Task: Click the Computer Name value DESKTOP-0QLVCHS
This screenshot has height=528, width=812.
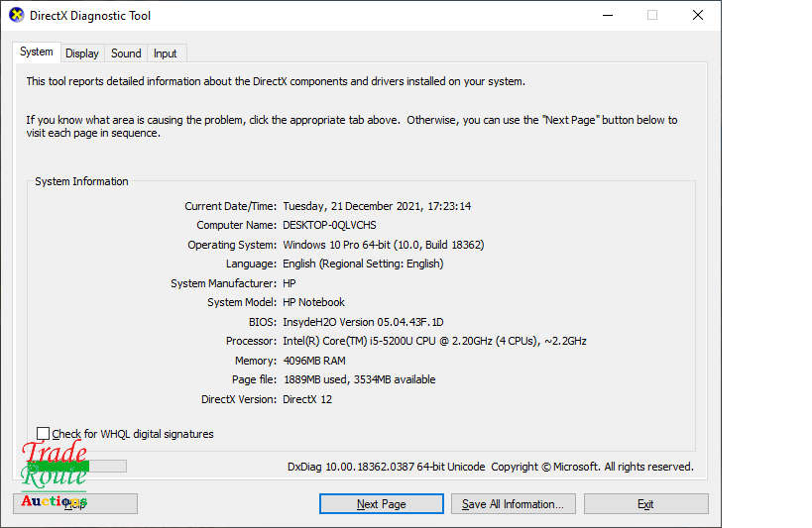Action: coord(329,225)
